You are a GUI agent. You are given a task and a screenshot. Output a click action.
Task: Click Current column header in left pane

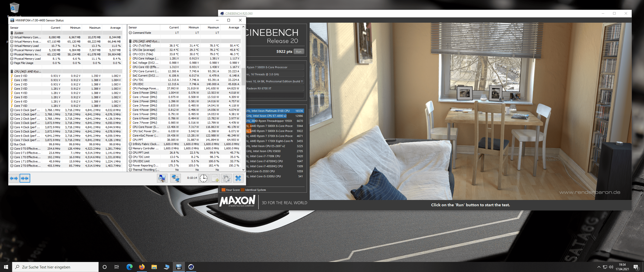point(52,28)
